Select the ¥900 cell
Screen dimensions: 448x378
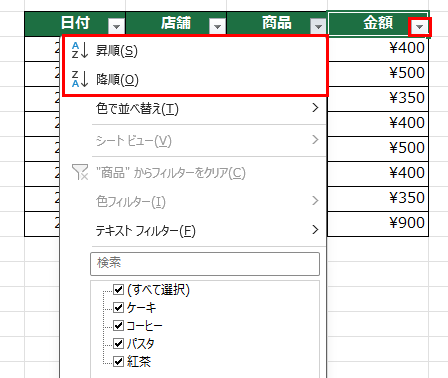378,223
